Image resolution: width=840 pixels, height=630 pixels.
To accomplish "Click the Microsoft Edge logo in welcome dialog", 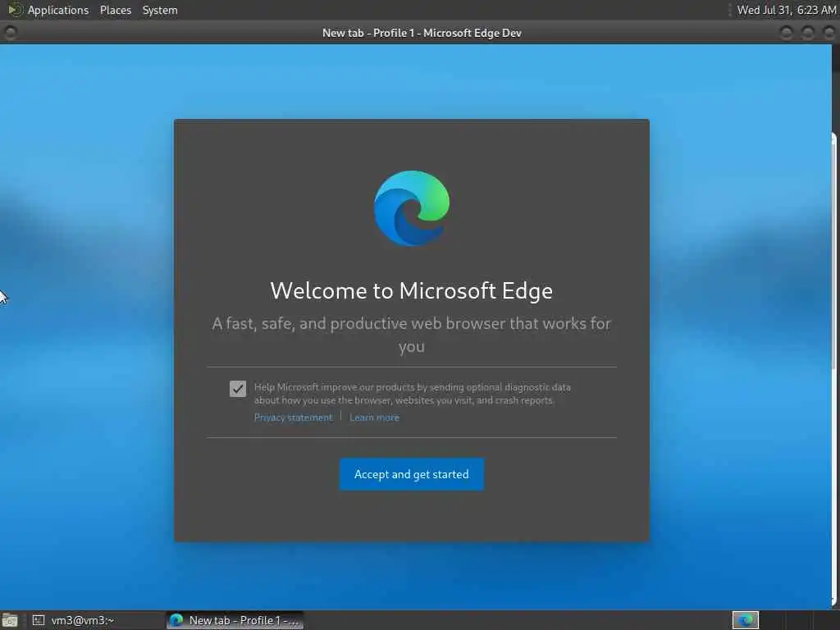I will pos(412,208).
